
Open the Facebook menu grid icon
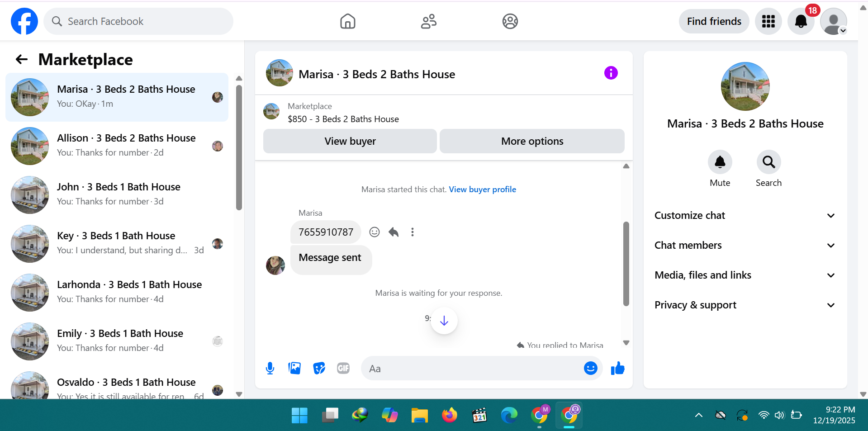pos(768,21)
